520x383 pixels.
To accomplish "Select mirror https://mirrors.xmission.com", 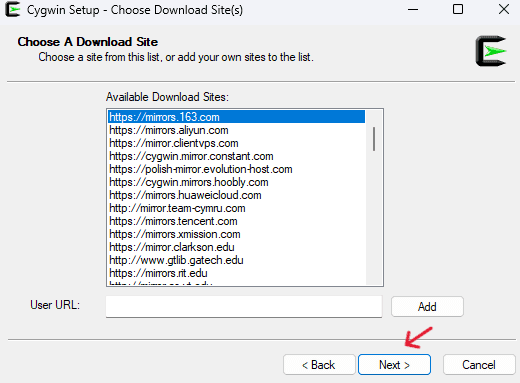I will click(236, 234).
